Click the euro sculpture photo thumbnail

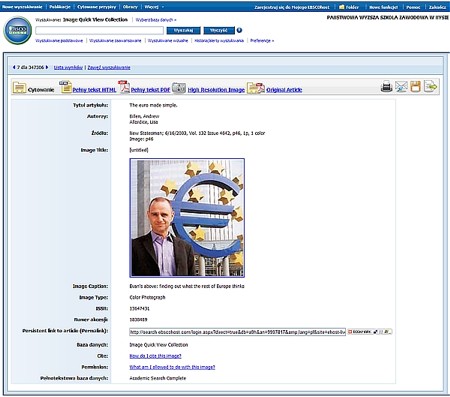click(x=187, y=218)
